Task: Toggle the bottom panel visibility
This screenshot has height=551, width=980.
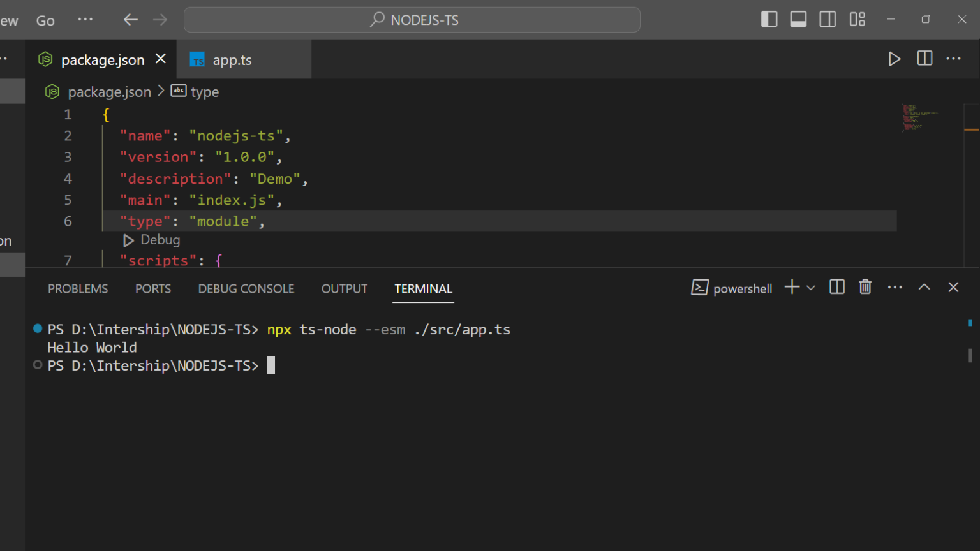Action: pyautogui.click(x=798, y=20)
